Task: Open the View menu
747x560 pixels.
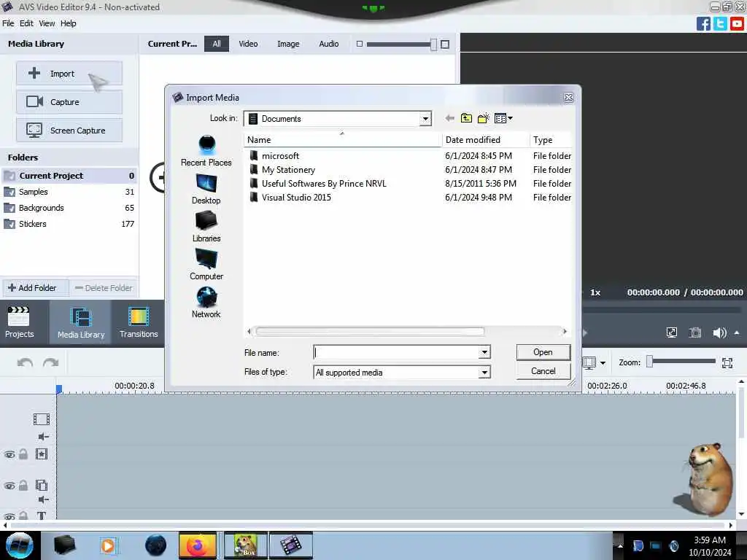Action: click(x=47, y=23)
